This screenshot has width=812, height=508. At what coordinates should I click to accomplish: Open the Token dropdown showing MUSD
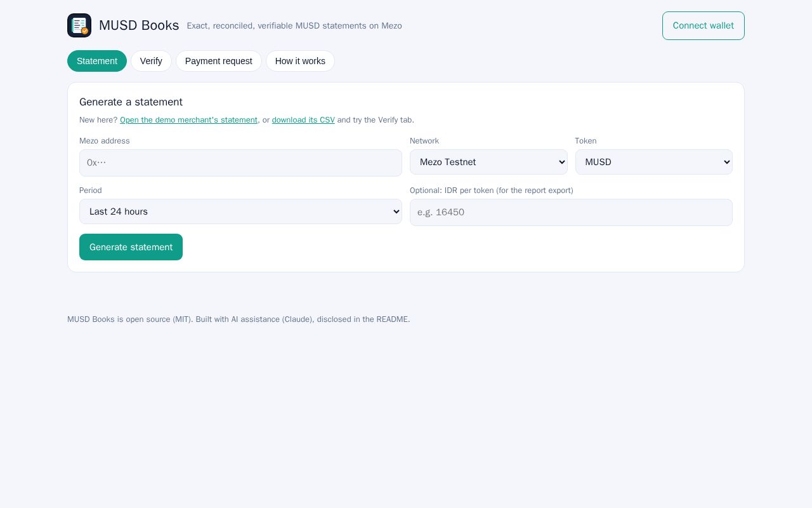(653, 162)
